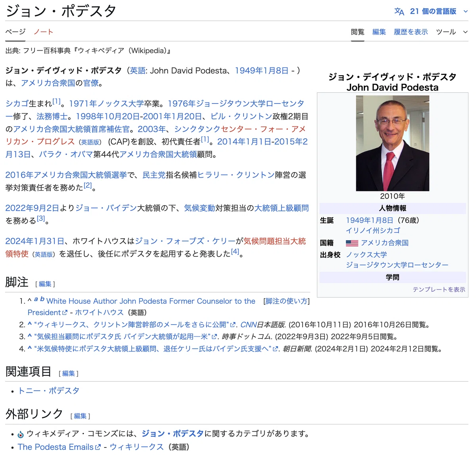
Task: Click the 英語 link in the intro
Action: (138, 71)
